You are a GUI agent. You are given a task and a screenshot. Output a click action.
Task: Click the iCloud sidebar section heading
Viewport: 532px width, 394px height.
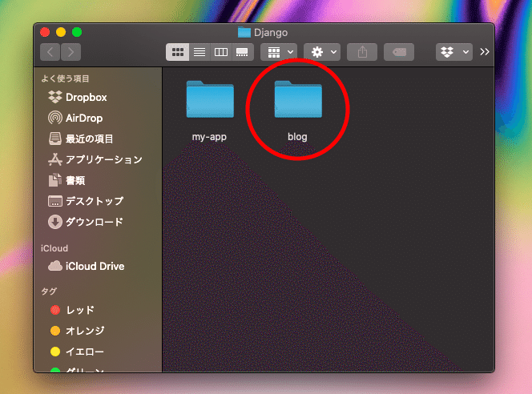pyautogui.click(x=54, y=248)
